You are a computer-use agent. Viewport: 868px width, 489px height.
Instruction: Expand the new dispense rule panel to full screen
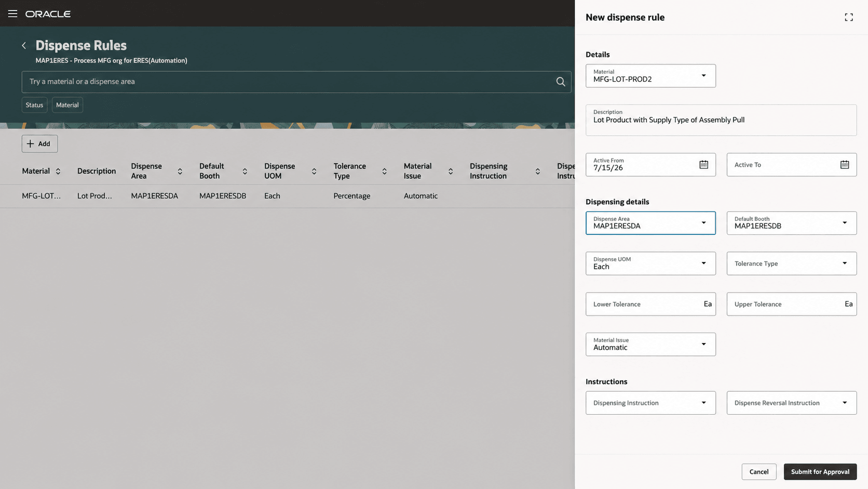[849, 17]
